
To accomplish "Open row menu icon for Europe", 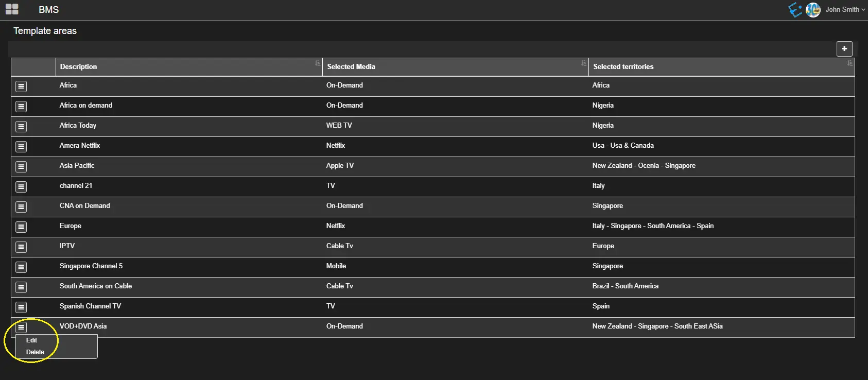I will [x=21, y=227].
